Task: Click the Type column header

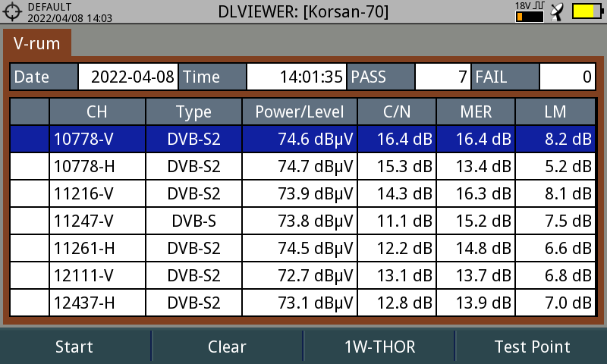Action: [193, 111]
